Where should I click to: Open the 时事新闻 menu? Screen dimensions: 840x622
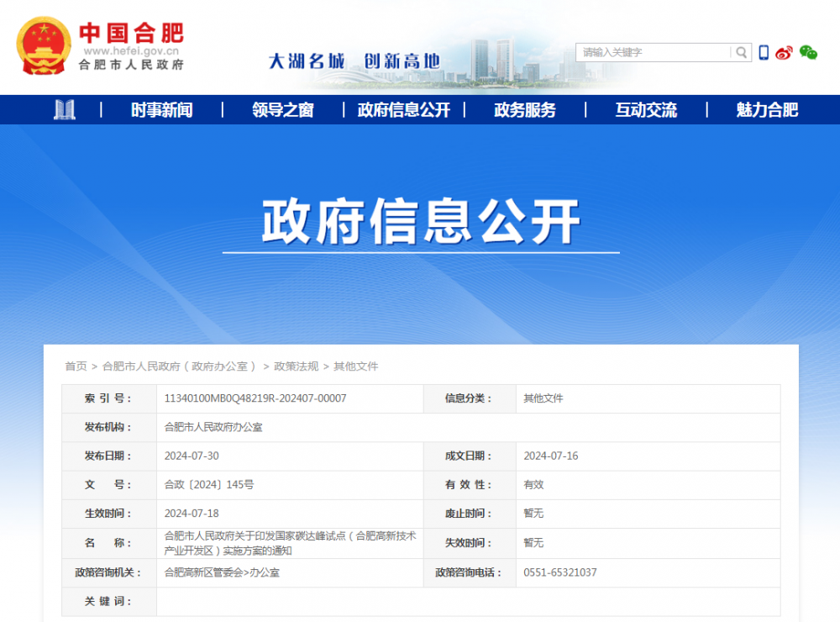tap(161, 110)
